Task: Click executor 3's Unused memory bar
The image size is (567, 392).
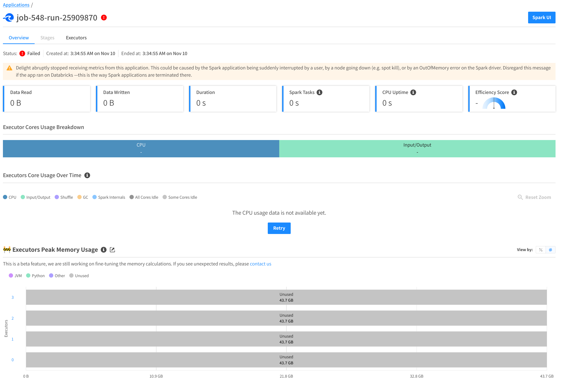Action: [286, 297]
